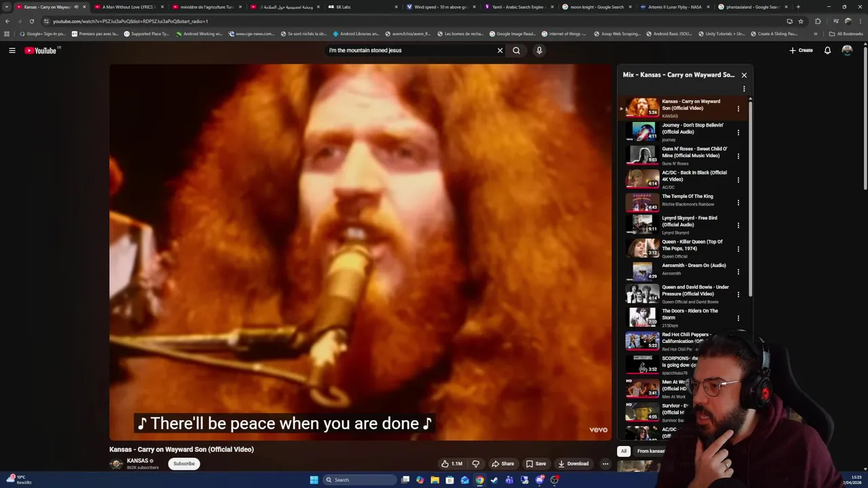Screen dimensions: 868x488
Task: Open the YouTube guide hamburger menu
Action: click(x=12, y=50)
